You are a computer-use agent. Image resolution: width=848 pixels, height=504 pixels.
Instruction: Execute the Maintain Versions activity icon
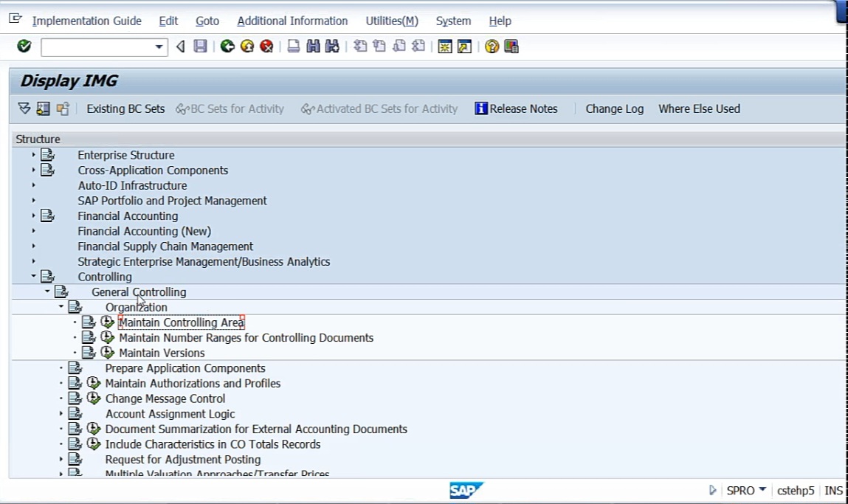click(x=108, y=353)
